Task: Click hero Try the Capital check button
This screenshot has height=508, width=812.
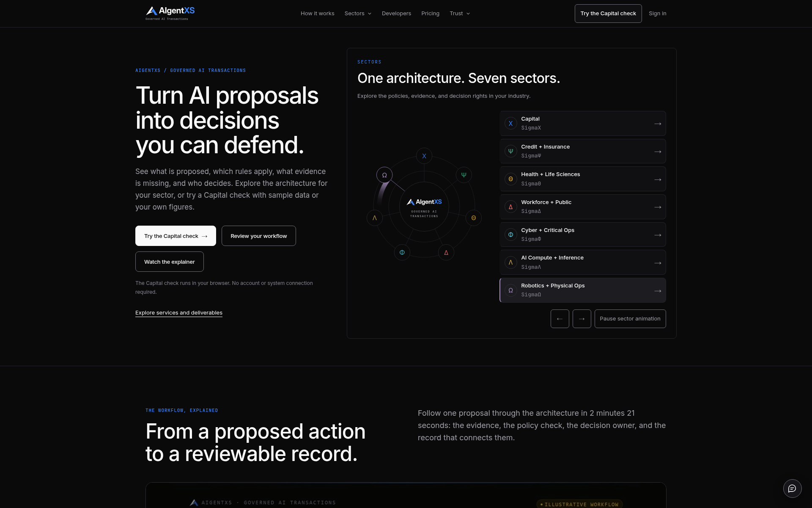Action: pyautogui.click(x=176, y=236)
